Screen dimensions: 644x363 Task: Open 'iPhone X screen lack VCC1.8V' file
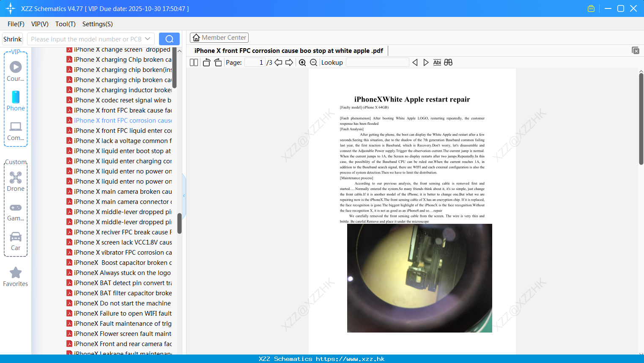tap(119, 242)
